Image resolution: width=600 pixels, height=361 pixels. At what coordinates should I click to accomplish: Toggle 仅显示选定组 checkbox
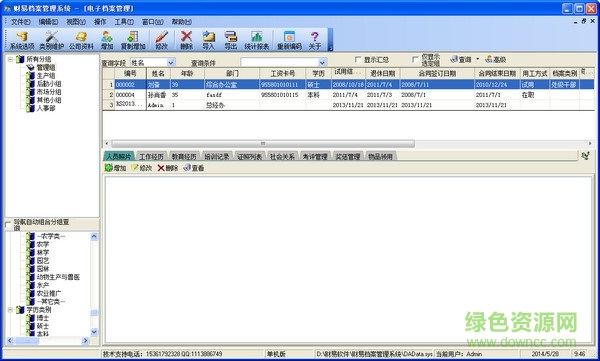[415, 60]
